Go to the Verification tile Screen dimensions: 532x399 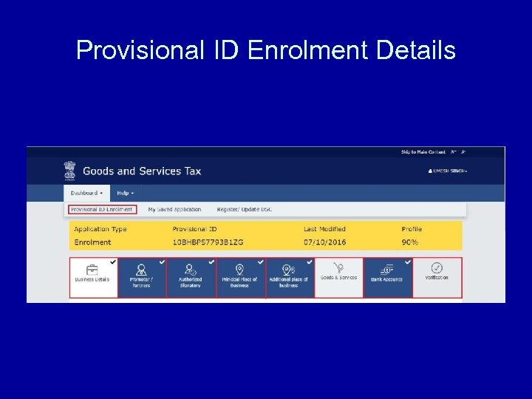point(437,278)
